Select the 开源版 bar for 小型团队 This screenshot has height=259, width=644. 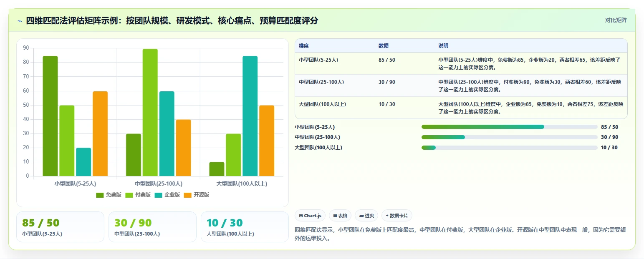point(100,133)
